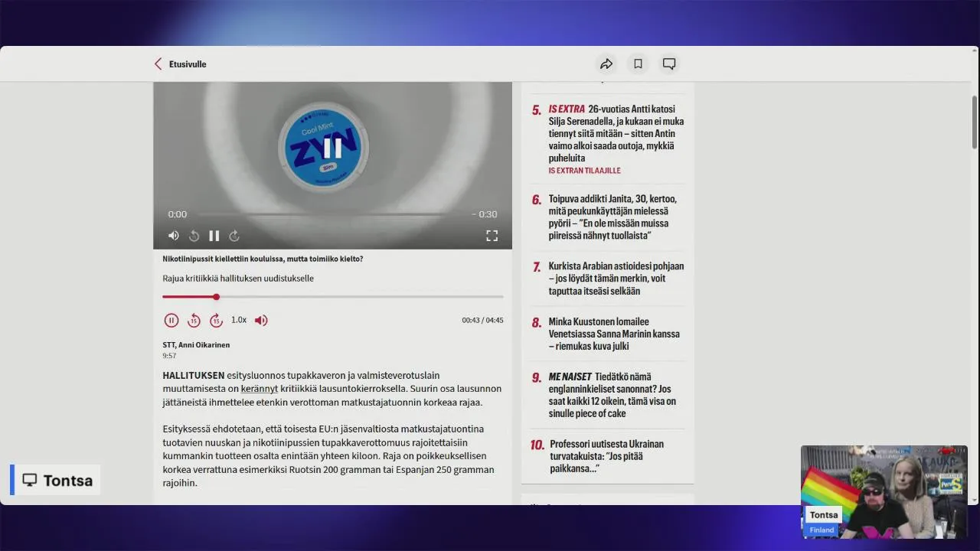Viewport: 980px width, 551px height.
Task: Mute the article audio speaker icon
Action: 261,320
